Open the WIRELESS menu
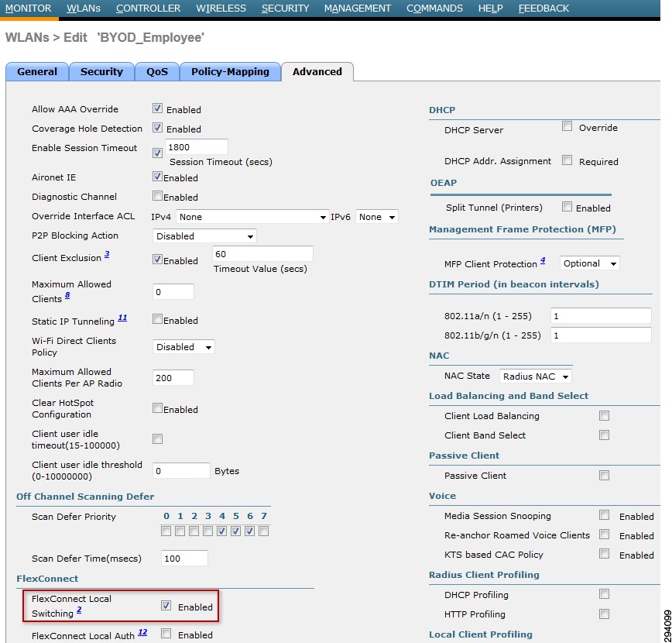 tap(221, 9)
